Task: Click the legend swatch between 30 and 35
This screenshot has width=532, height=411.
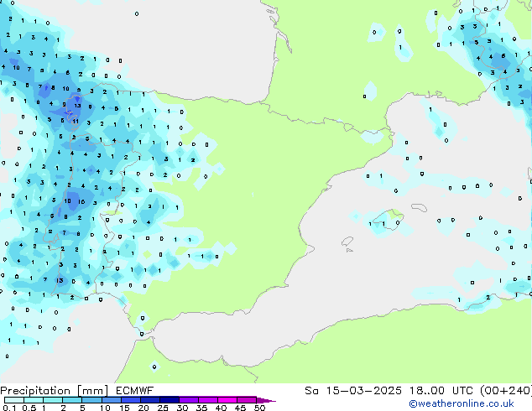Action: pyautogui.click(x=188, y=400)
